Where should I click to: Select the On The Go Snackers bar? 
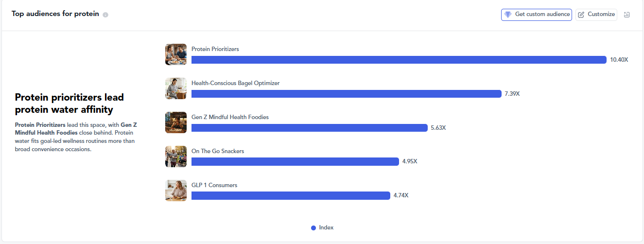(x=295, y=162)
